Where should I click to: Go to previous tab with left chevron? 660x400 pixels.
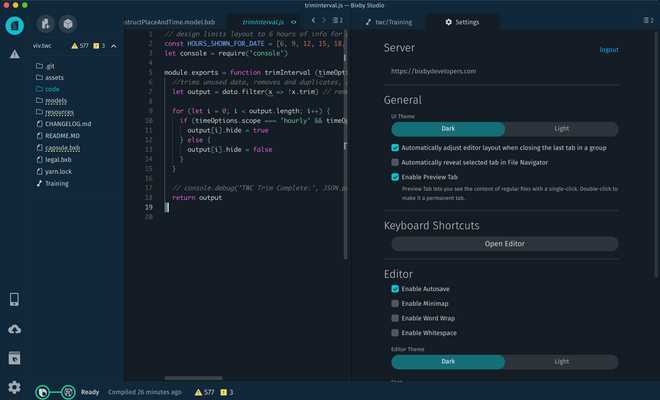tap(313, 20)
